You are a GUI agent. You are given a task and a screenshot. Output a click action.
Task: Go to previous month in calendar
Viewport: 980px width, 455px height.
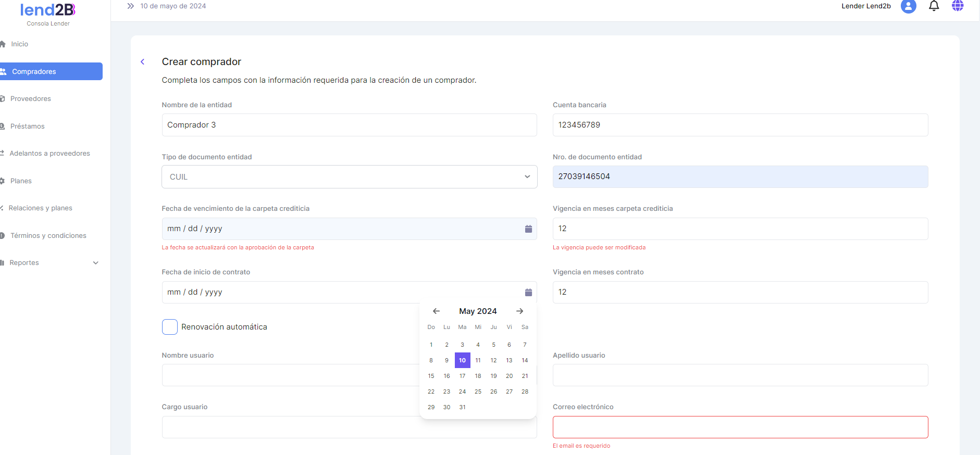pyautogui.click(x=436, y=311)
